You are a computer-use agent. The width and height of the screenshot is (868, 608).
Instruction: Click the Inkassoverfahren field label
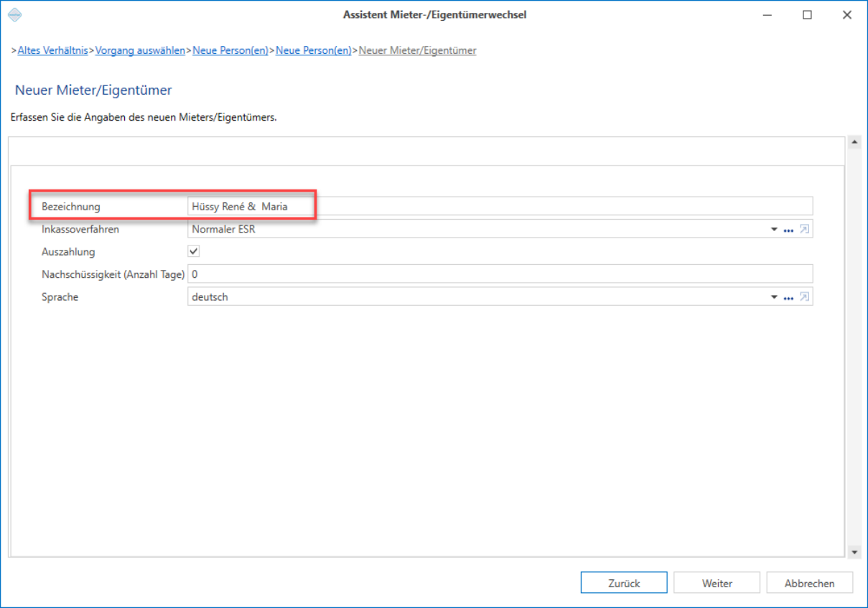tap(80, 230)
